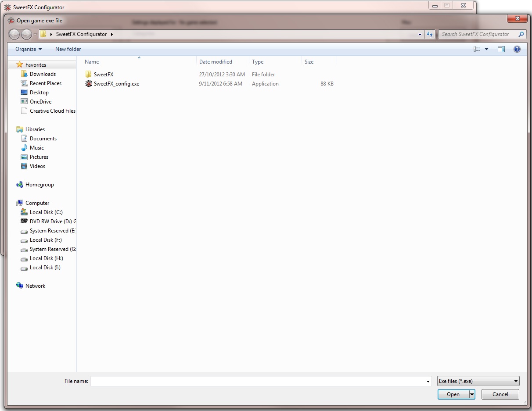Sort by the Type column header
The width and height of the screenshot is (532, 411).
point(275,62)
